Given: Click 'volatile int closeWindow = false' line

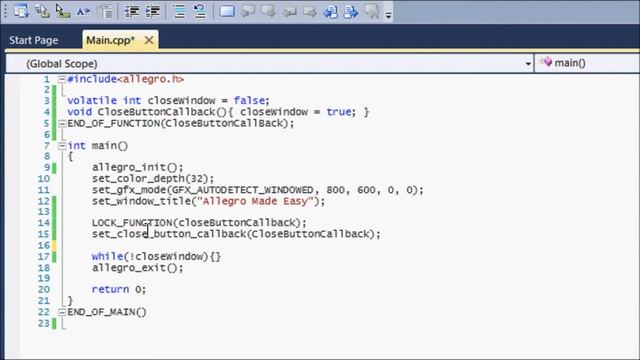Looking at the screenshot, I should coord(168,101).
